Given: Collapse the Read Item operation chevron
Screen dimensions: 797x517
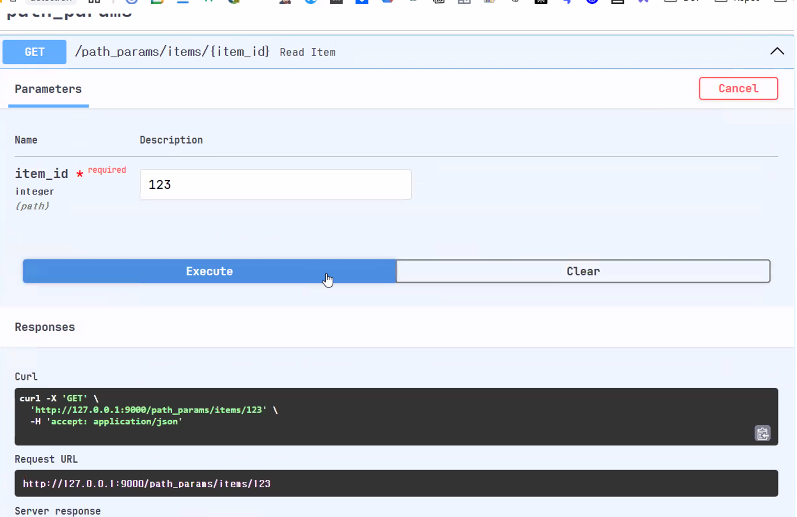Looking at the screenshot, I should pyautogui.click(x=777, y=51).
